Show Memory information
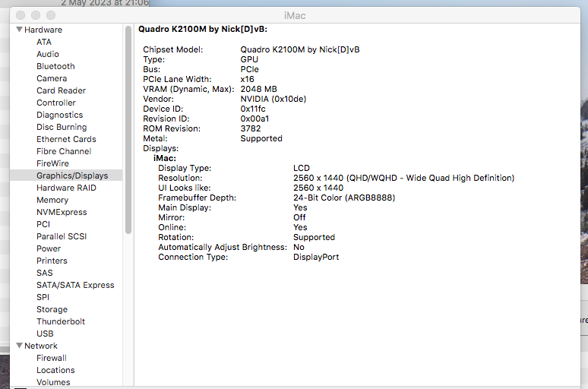Viewport: 588px width, 389px height. point(52,200)
